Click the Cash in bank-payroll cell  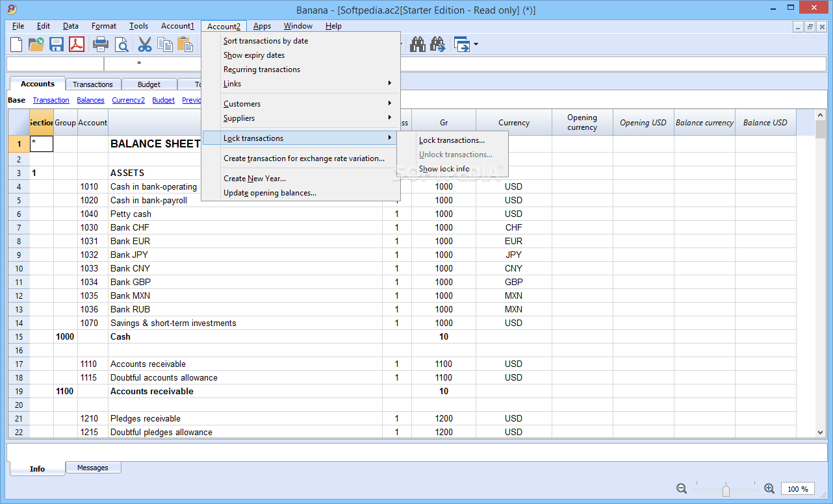click(x=245, y=200)
